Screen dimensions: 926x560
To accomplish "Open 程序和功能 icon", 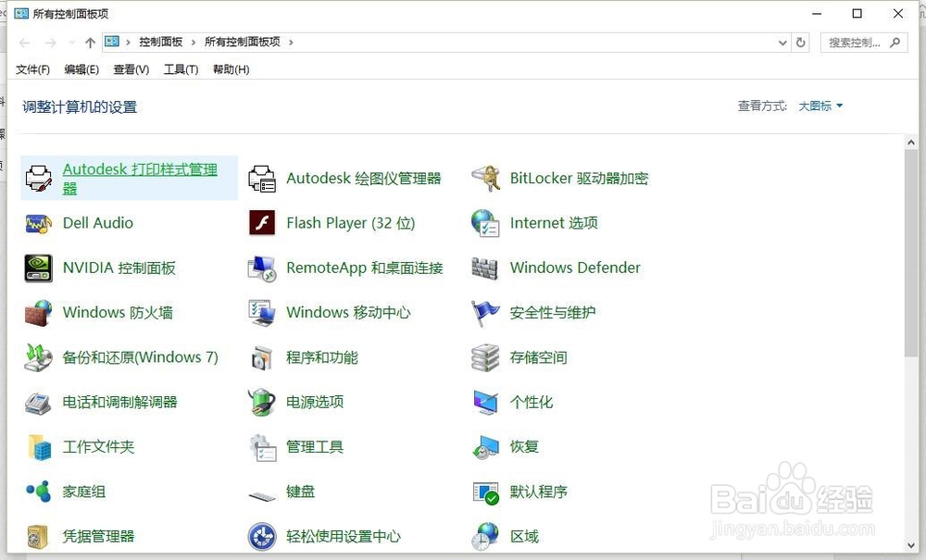I will 262,357.
